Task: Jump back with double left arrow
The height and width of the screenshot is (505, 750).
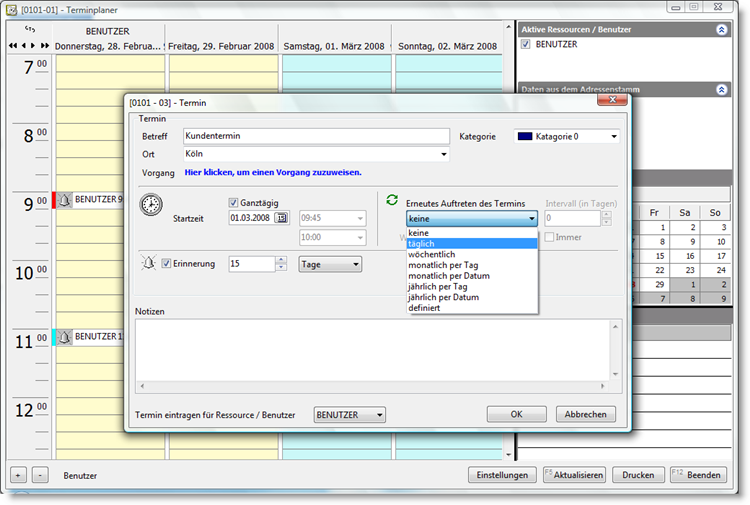Action: (x=12, y=46)
